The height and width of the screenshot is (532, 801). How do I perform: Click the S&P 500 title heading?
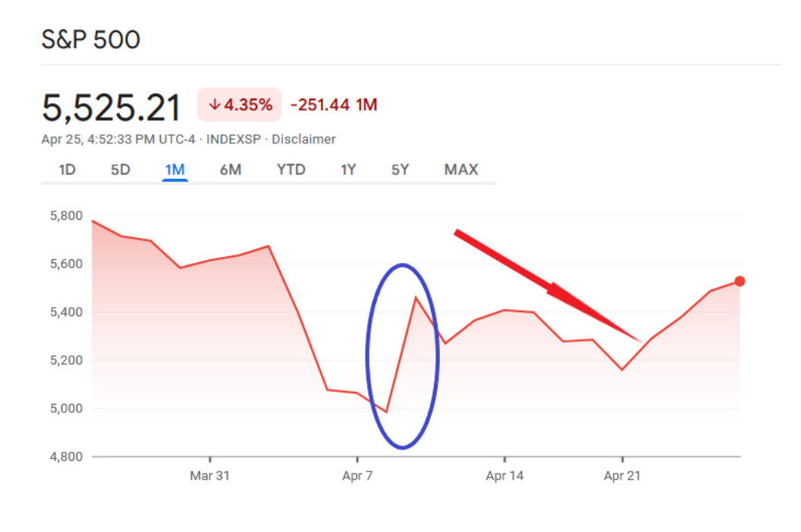click(x=91, y=39)
